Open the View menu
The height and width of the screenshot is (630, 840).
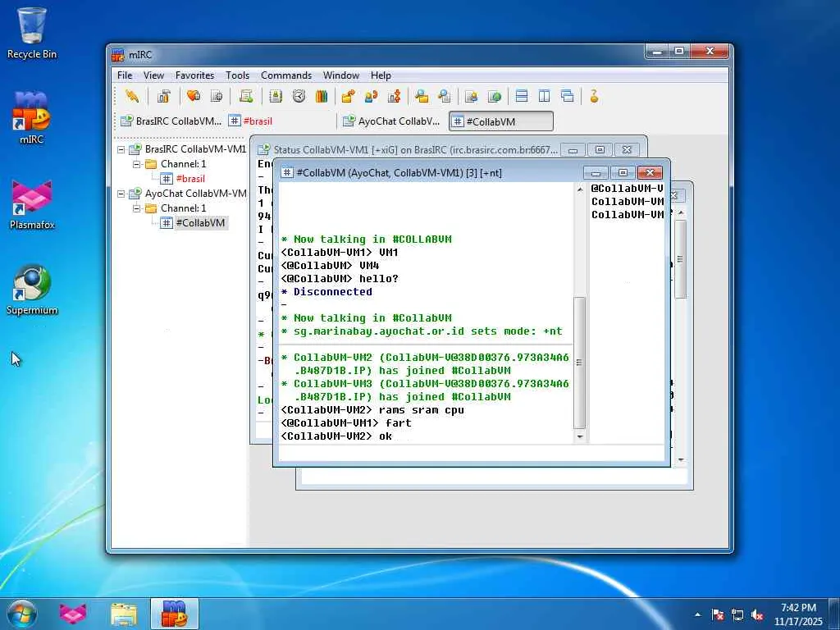[x=153, y=75]
